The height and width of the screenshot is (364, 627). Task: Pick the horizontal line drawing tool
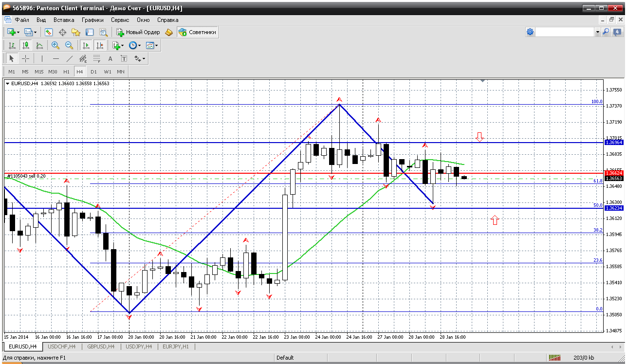(56, 59)
